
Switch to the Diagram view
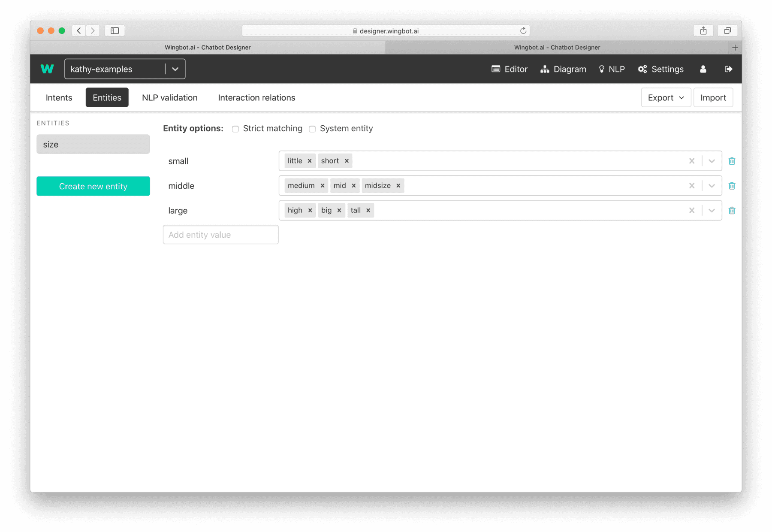(x=563, y=69)
